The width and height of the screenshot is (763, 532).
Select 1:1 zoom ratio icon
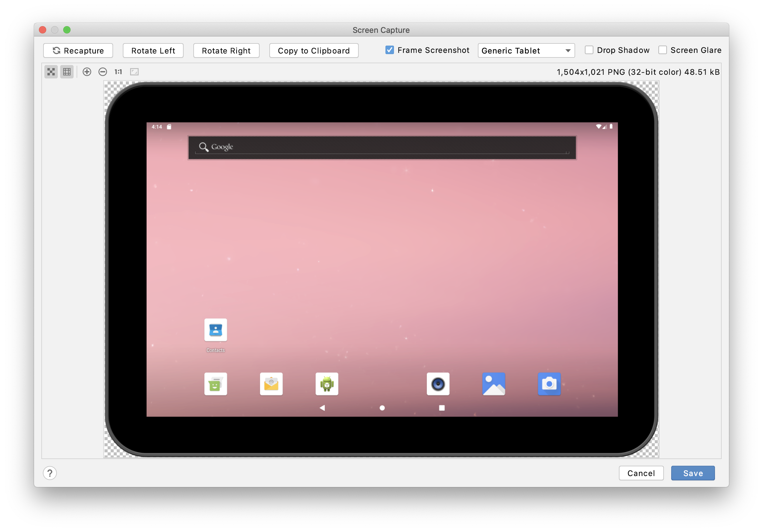coord(117,71)
